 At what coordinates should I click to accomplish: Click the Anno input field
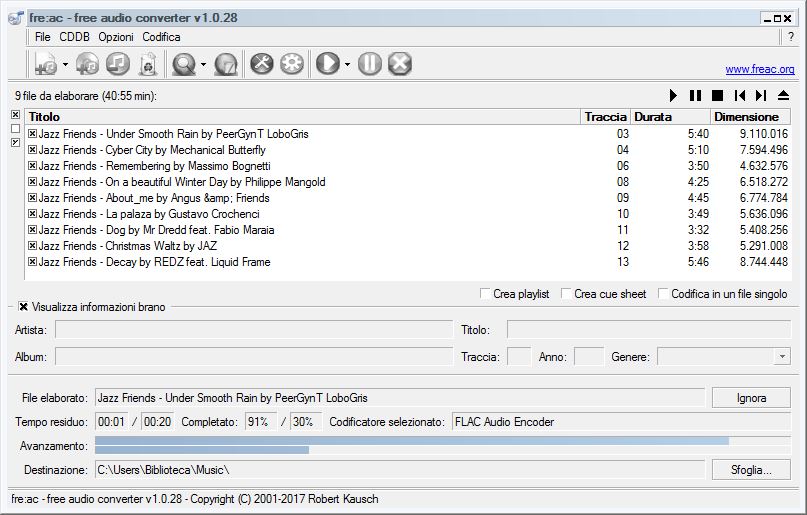589,356
